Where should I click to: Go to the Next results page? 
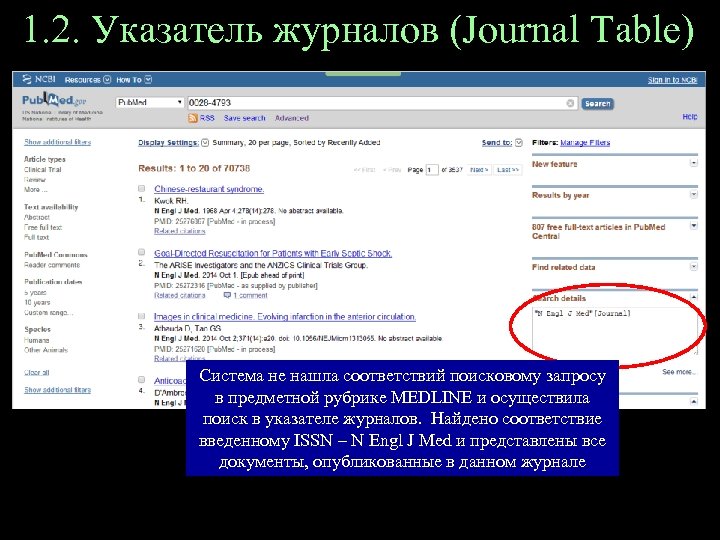pos(479,170)
